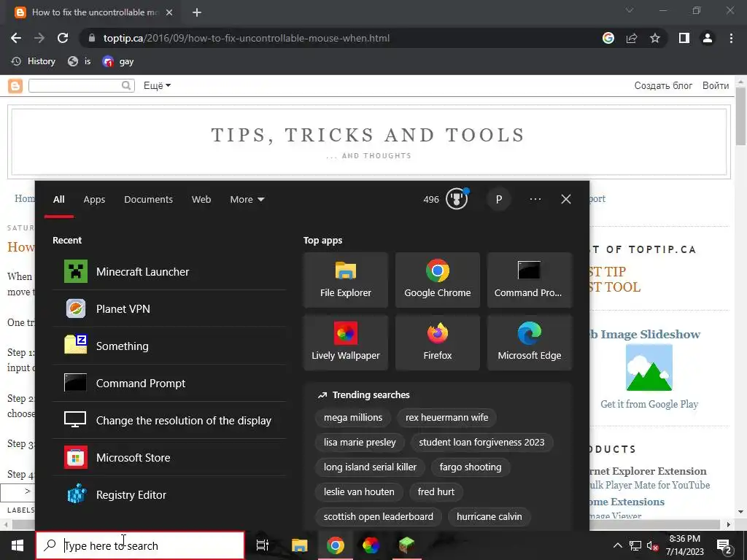Viewport: 747px width, 560px height.
Task: Open Change the resolution of the display
Action: coord(169,420)
